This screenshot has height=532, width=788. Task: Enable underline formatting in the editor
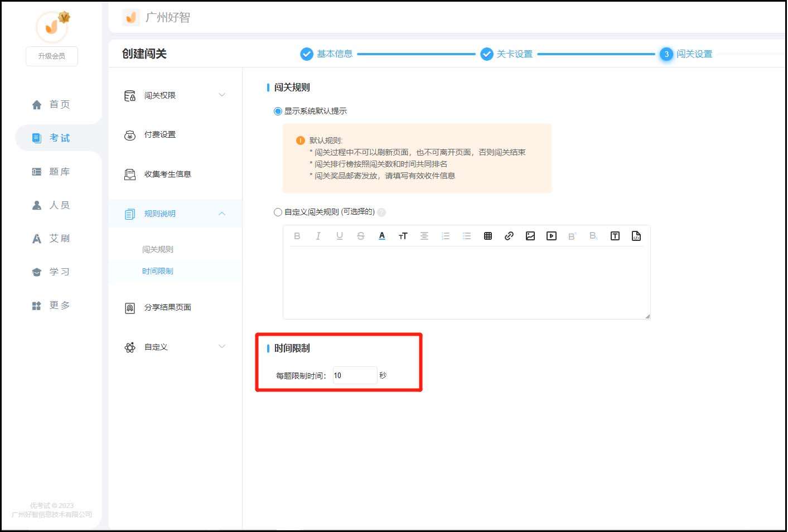pyautogui.click(x=340, y=235)
